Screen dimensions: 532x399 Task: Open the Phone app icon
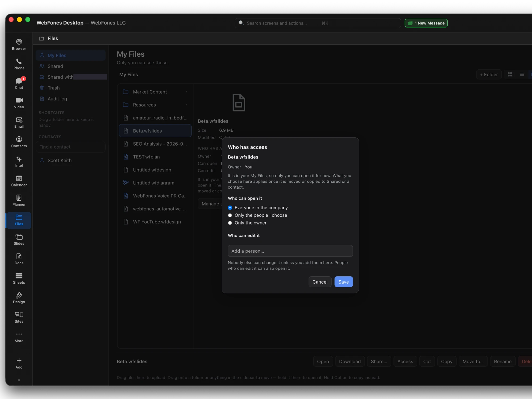click(x=19, y=64)
